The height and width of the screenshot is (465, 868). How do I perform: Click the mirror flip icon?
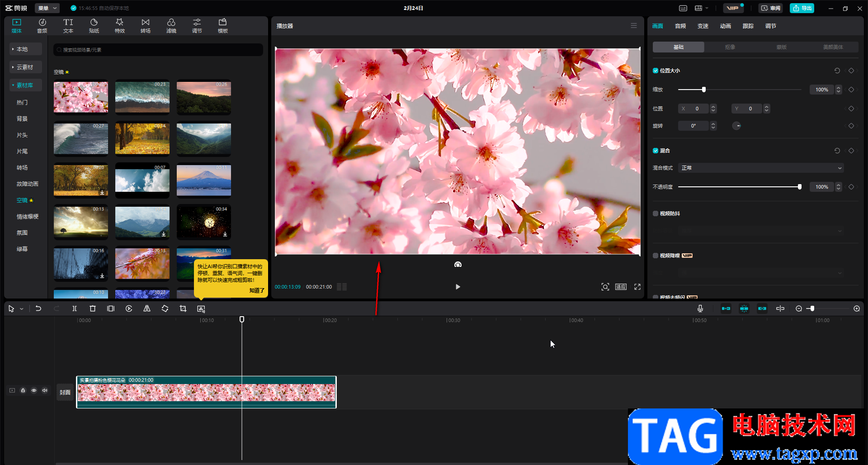click(147, 308)
